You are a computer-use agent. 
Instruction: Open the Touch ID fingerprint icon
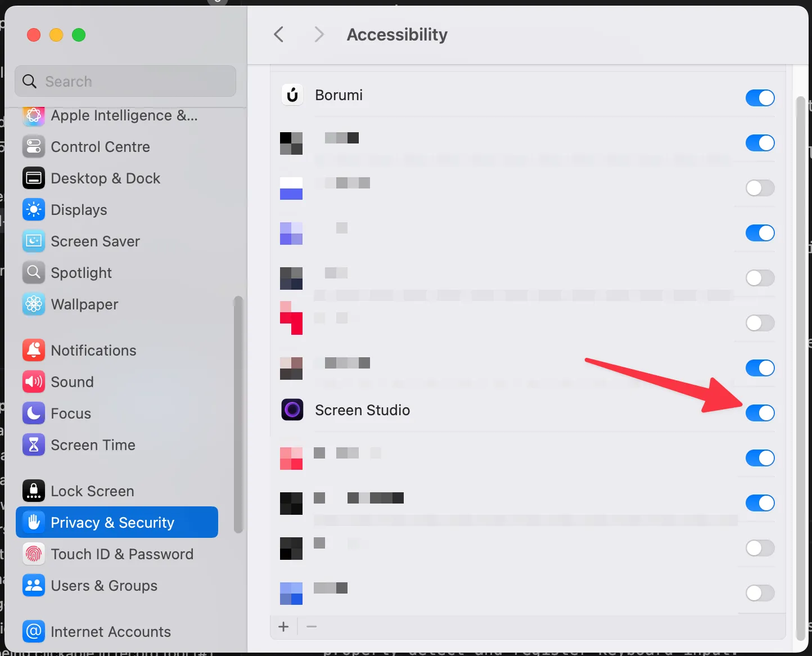click(x=34, y=554)
